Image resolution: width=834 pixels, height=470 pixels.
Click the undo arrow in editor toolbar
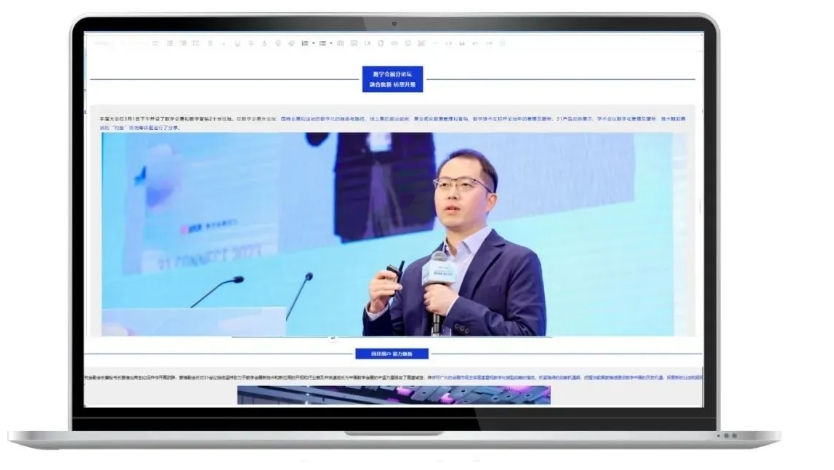pos(475,43)
